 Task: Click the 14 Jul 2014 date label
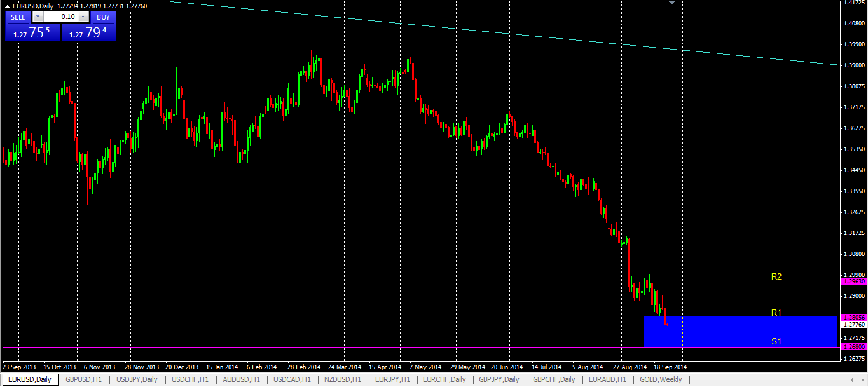click(x=548, y=367)
